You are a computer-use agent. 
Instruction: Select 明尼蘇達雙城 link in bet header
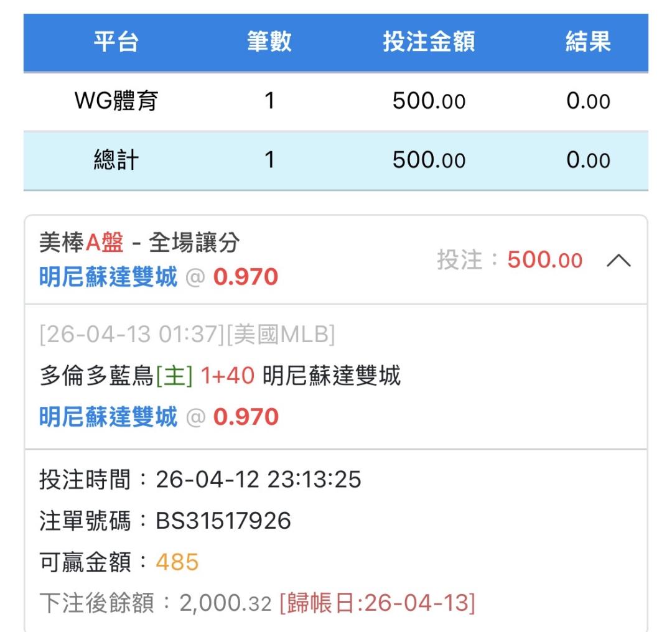tap(108, 277)
